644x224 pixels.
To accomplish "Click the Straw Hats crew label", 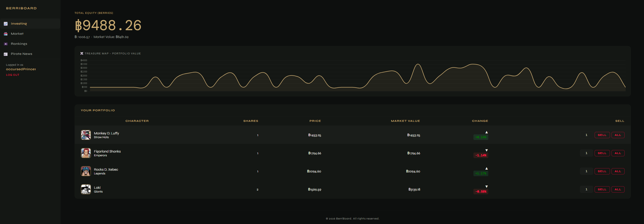I will 101,137.
